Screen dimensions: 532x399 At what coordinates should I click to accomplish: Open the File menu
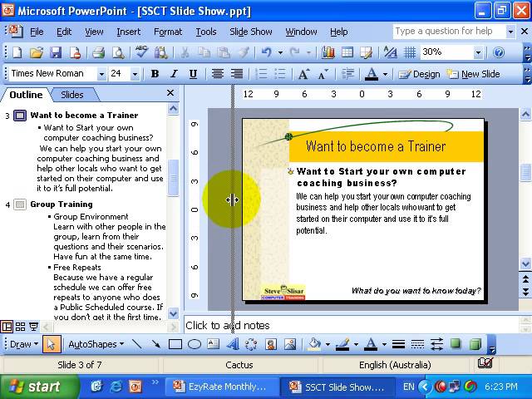(37, 32)
